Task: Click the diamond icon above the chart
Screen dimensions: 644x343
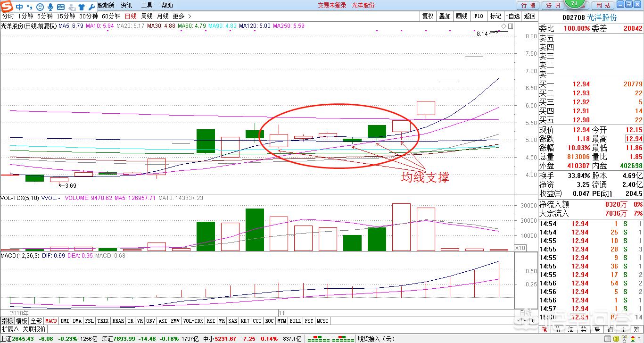Action: coord(504,26)
